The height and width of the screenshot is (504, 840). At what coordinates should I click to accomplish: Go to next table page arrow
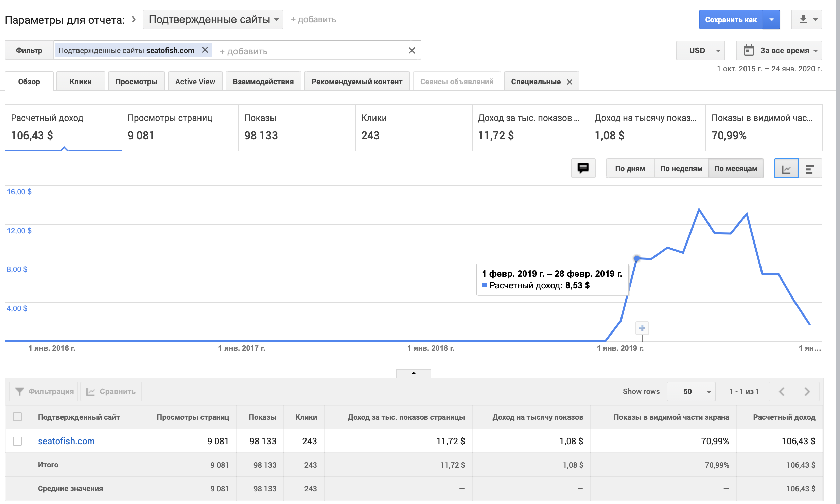[x=807, y=392]
